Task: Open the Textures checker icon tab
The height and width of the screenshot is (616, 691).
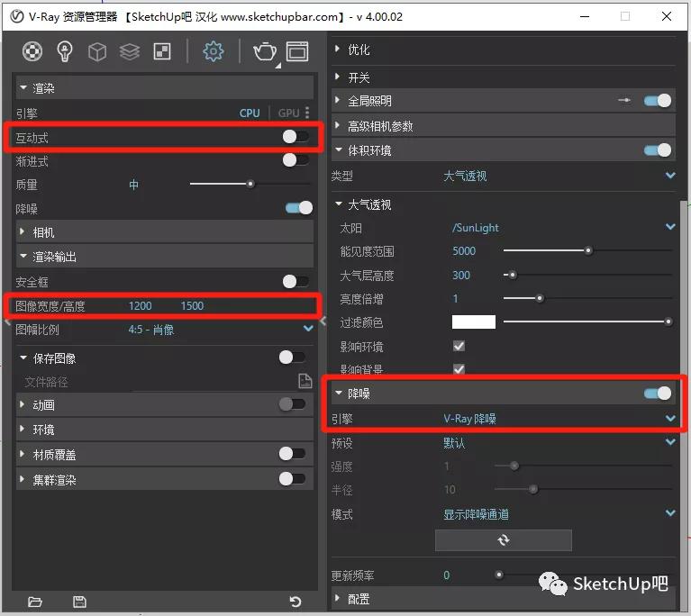Action: (162, 51)
